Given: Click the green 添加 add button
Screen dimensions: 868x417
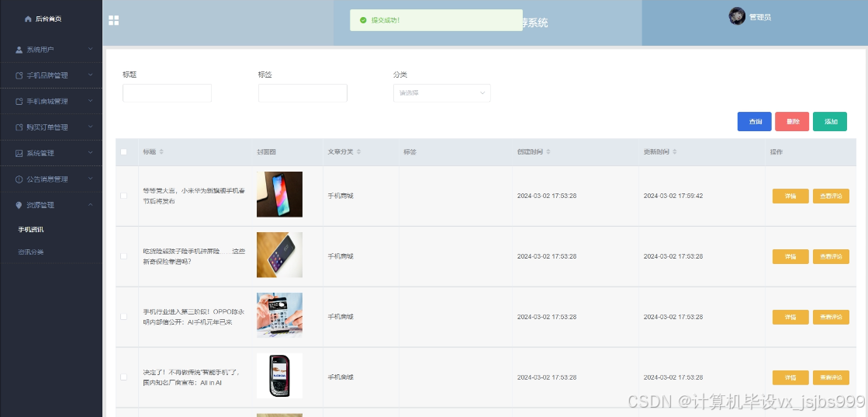Looking at the screenshot, I should [830, 121].
